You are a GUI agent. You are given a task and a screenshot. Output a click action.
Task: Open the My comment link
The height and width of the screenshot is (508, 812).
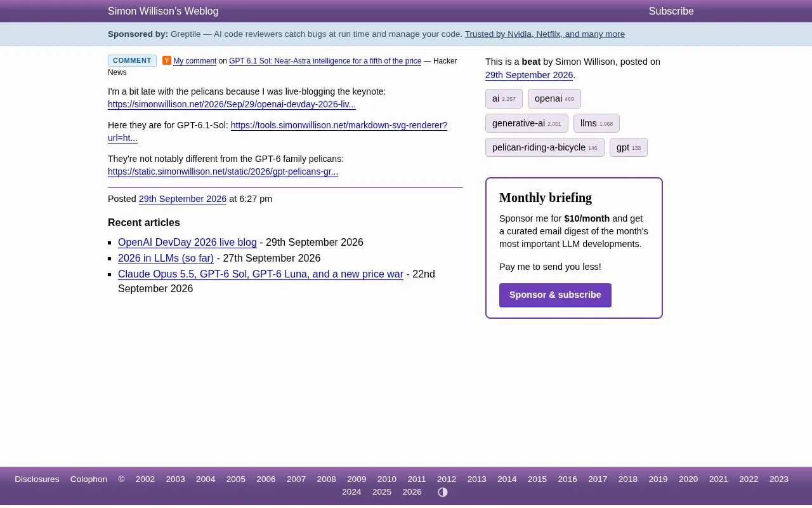click(x=195, y=61)
